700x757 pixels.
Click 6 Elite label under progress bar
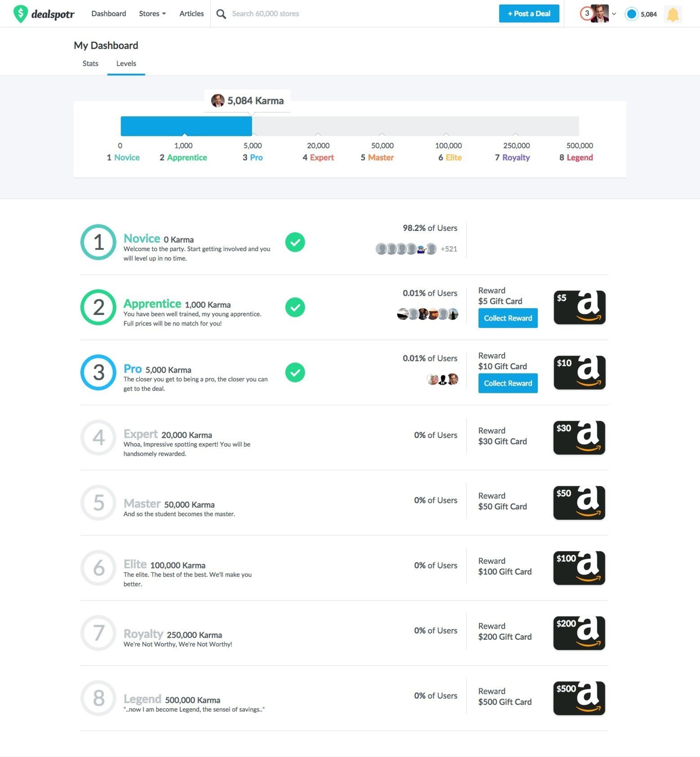point(450,157)
